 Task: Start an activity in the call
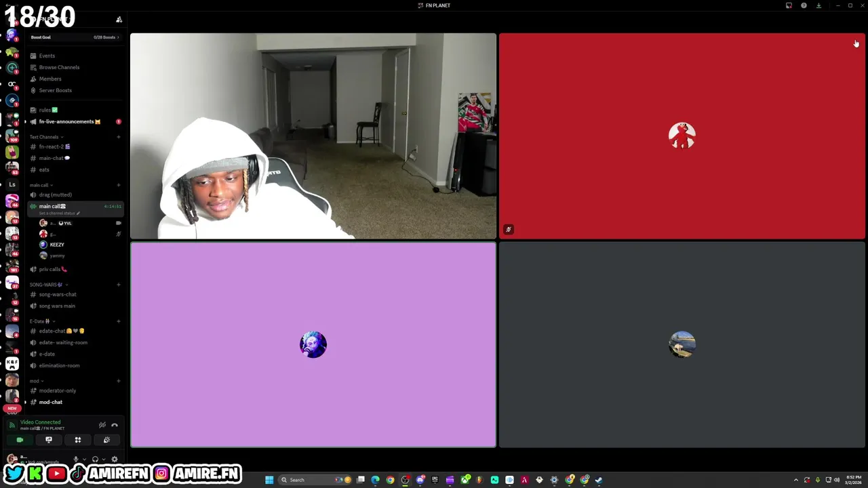[78, 440]
